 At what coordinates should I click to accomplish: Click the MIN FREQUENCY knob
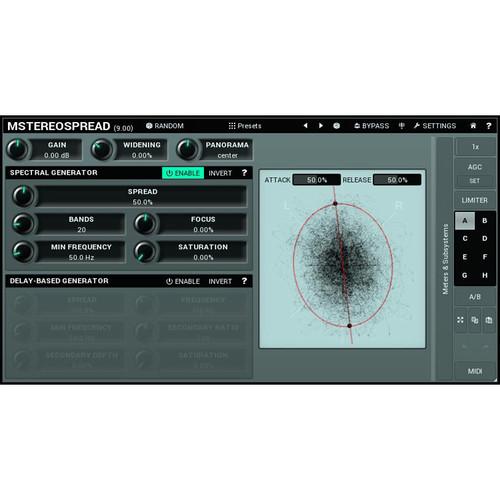23,251
